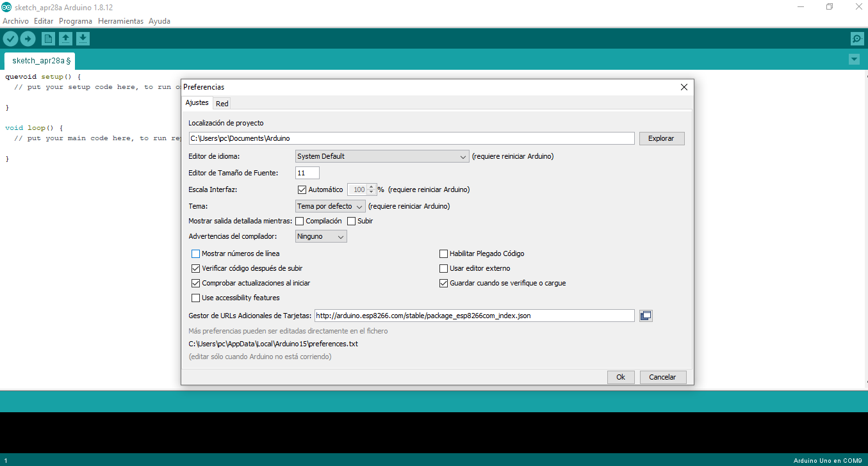The image size is (868, 466).
Task: Uncheck Guardar cuando se verifique o cargue
Action: pos(443,283)
